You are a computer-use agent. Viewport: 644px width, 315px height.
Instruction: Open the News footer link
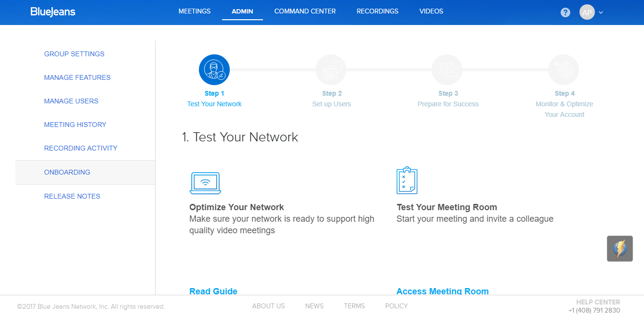pyautogui.click(x=315, y=306)
